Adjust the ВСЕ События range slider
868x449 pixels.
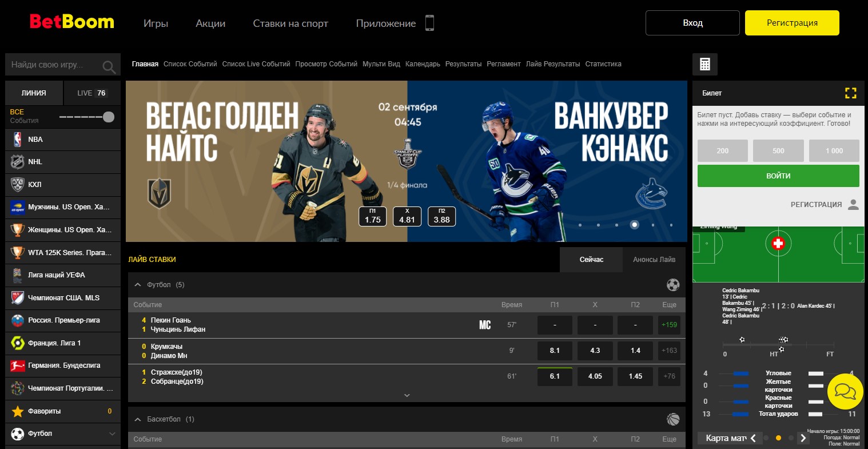click(87, 117)
